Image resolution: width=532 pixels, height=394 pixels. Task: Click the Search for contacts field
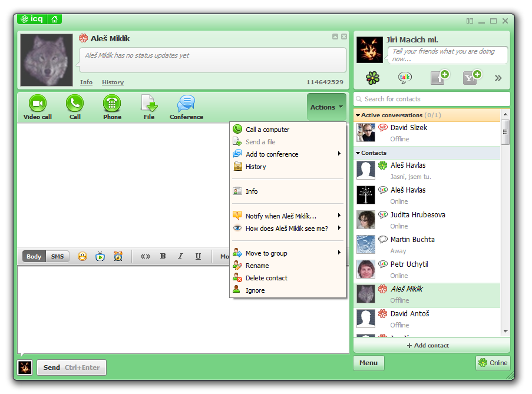click(432, 99)
